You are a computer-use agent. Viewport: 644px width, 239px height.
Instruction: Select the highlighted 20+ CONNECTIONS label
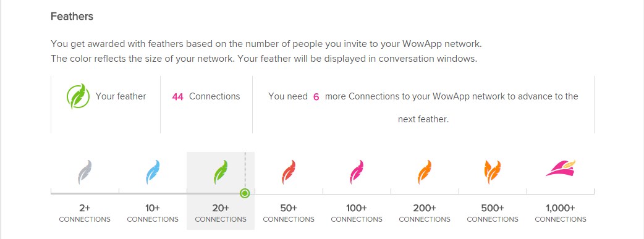tap(221, 214)
